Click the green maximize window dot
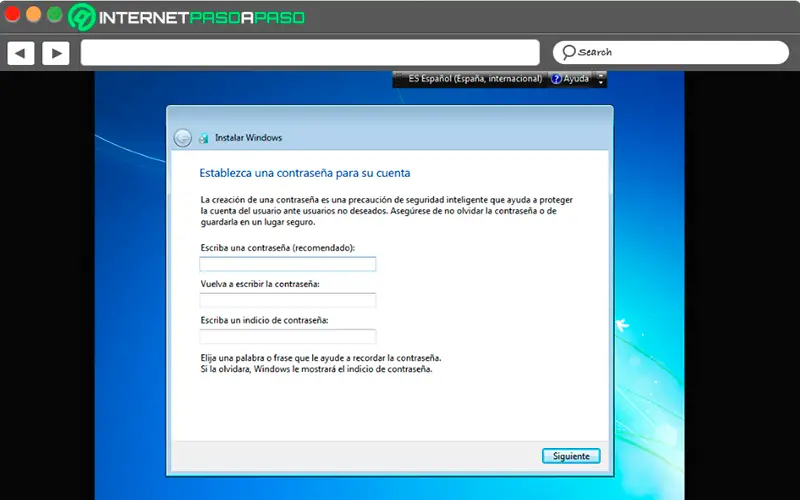Screen dimensions: 800x500 55,14
